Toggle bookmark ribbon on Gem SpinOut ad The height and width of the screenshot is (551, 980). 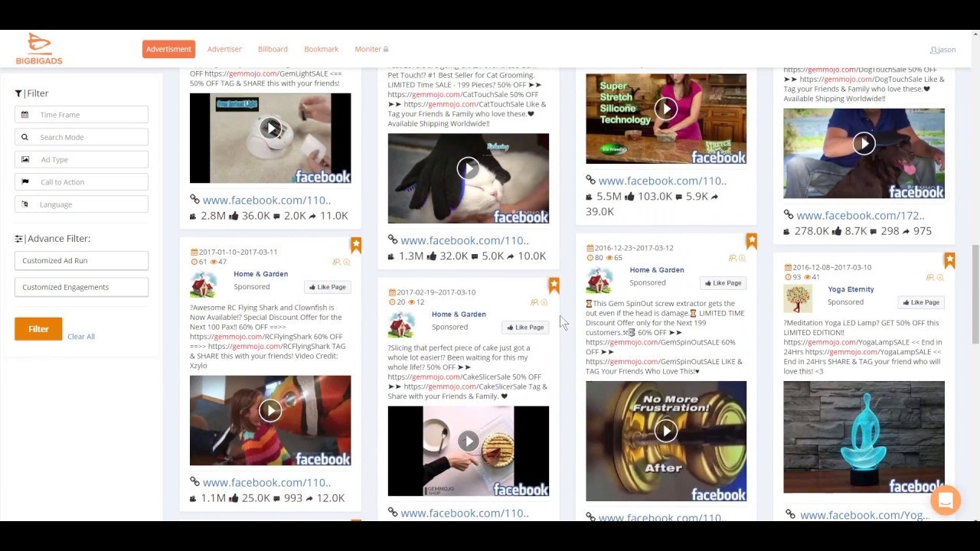point(752,241)
